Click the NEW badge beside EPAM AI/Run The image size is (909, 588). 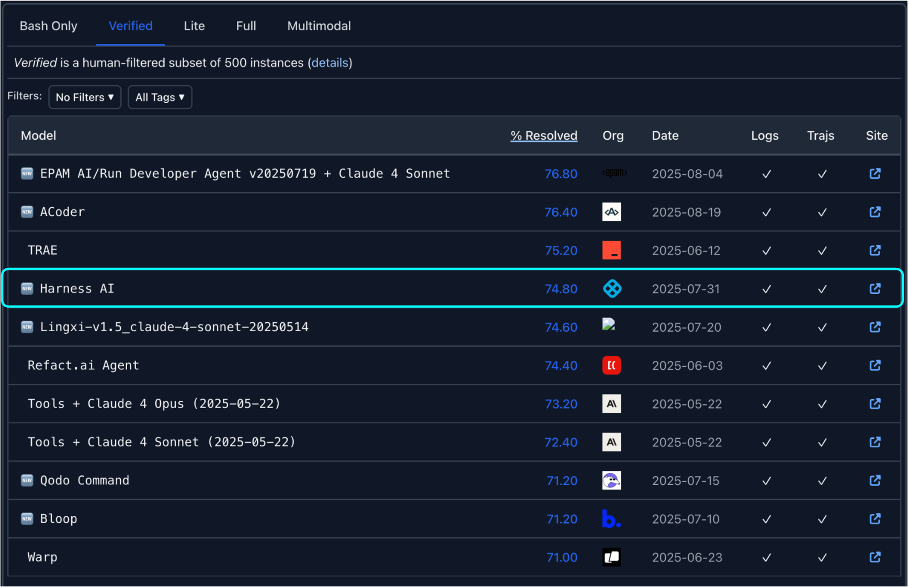tap(27, 174)
